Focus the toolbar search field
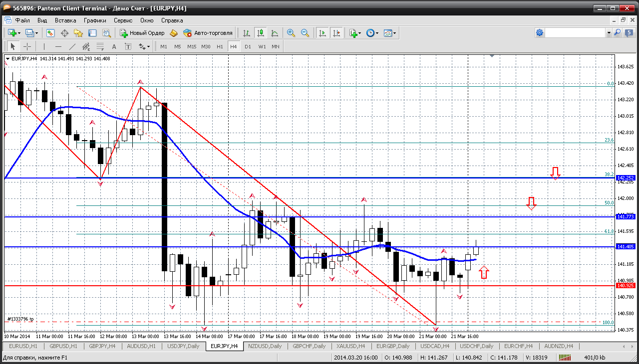This screenshot has height=364, width=639. [575, 33]
